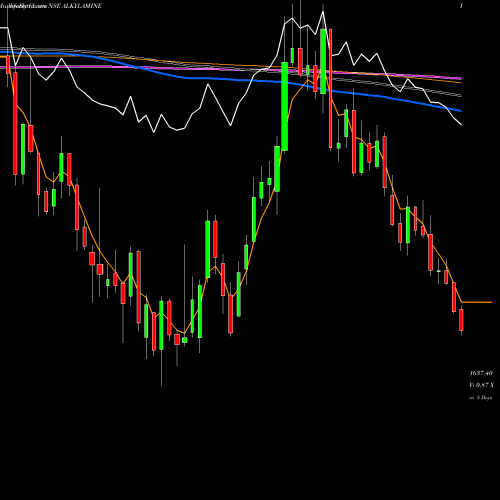The height and width of the screenshot is (500, 500).
Task: Click the flat orange line extension at far right
Action: pyautogui.click(x=477, y=302)
